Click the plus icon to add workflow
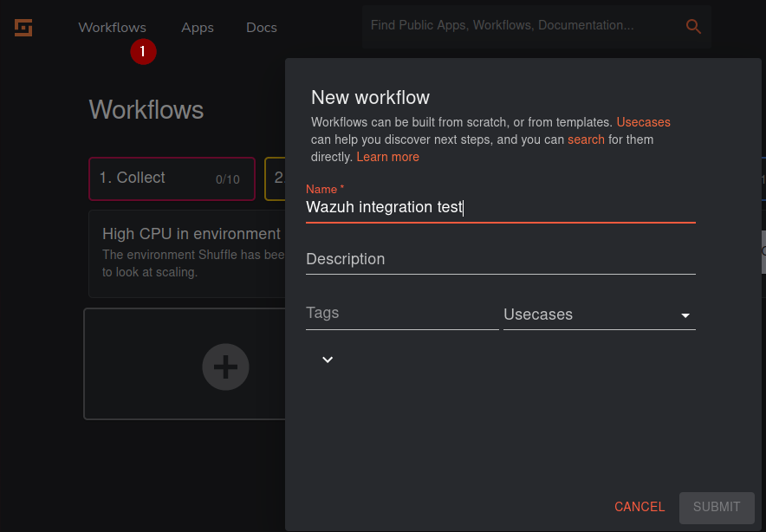 225,366
